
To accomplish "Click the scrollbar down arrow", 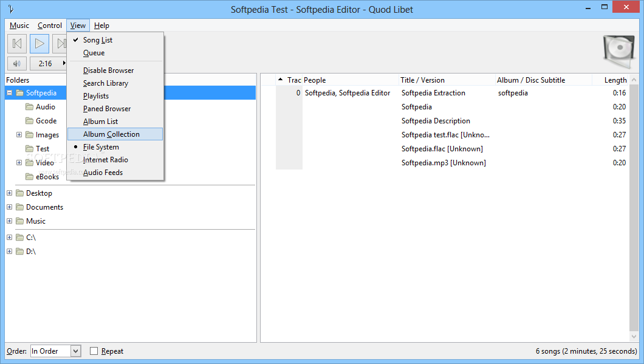I will tap(634, 337).
